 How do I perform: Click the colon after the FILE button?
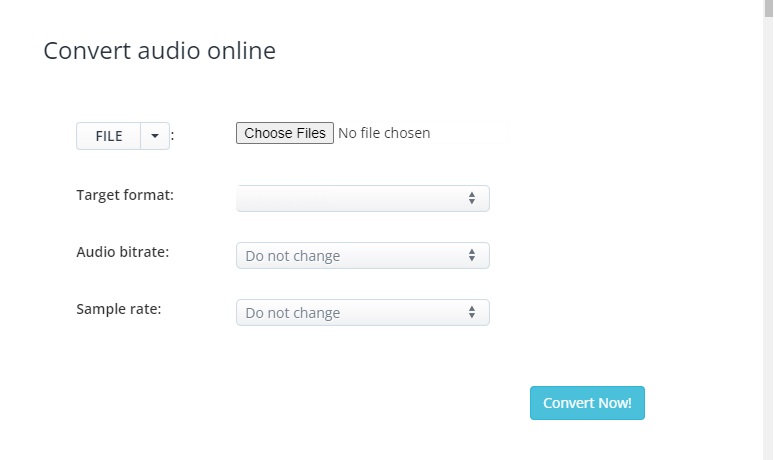tap(172, 135)
